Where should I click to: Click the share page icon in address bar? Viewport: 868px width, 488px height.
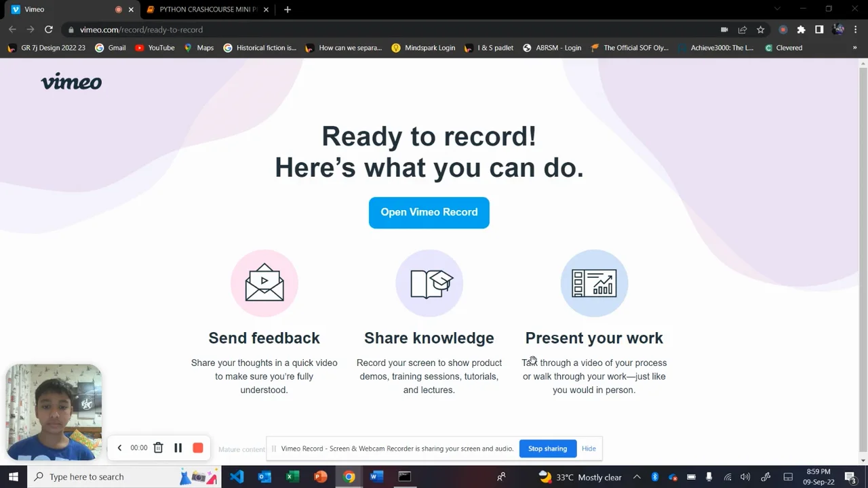[743, 30]
